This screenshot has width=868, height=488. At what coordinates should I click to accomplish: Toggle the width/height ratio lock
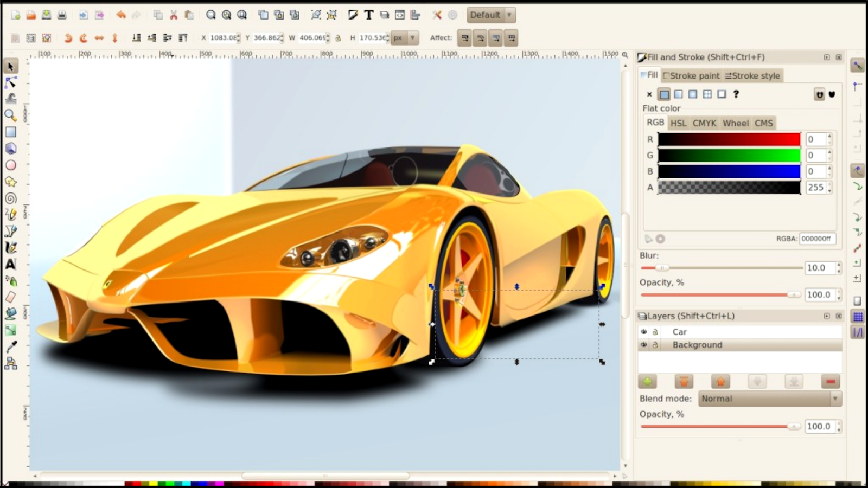coord(338,38)
